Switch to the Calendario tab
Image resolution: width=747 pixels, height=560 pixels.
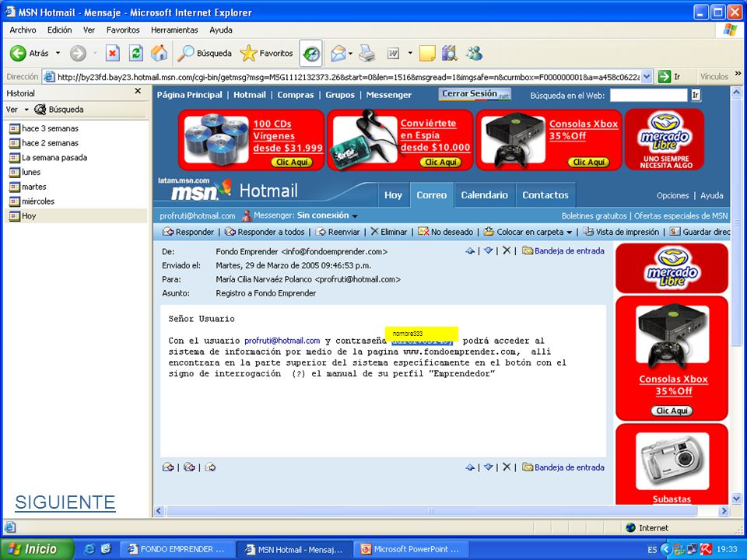[485, 194]
